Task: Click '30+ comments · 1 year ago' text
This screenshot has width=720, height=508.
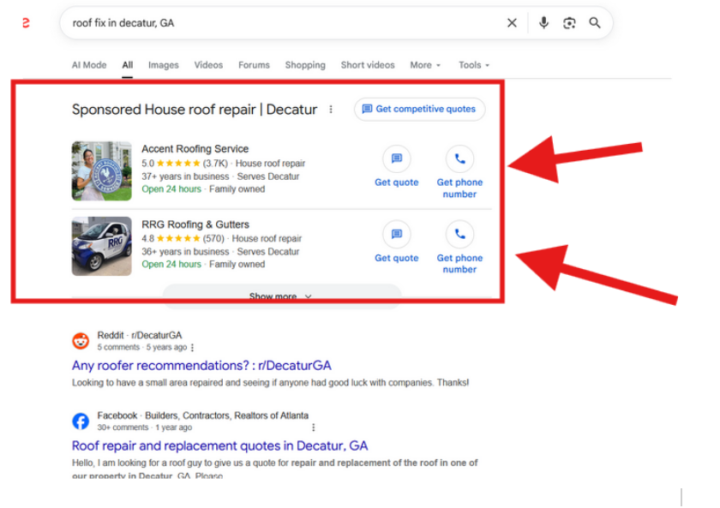Action: pyautogui.click(x=145, y=428)
